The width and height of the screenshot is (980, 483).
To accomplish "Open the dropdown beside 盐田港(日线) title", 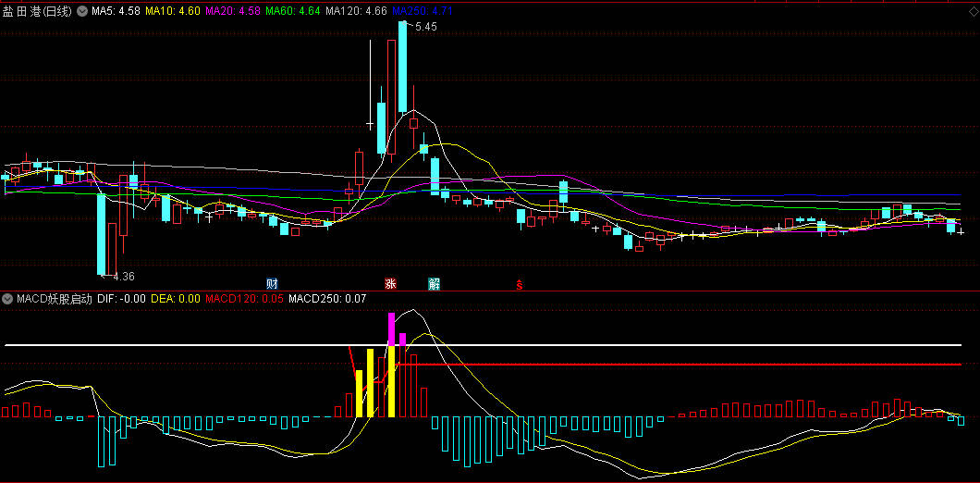I will [82, 10].
